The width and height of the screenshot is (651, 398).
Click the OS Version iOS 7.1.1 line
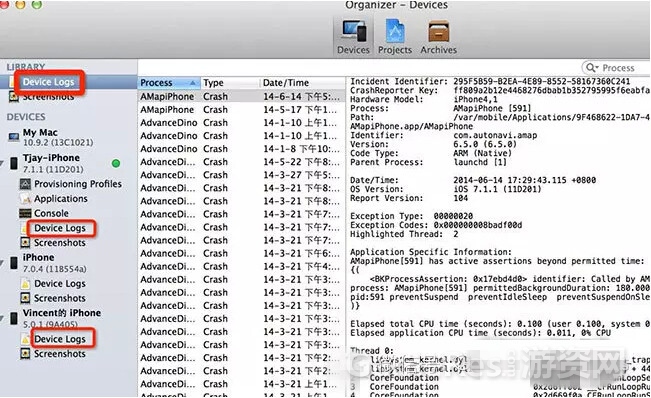(x=445, y=189)
